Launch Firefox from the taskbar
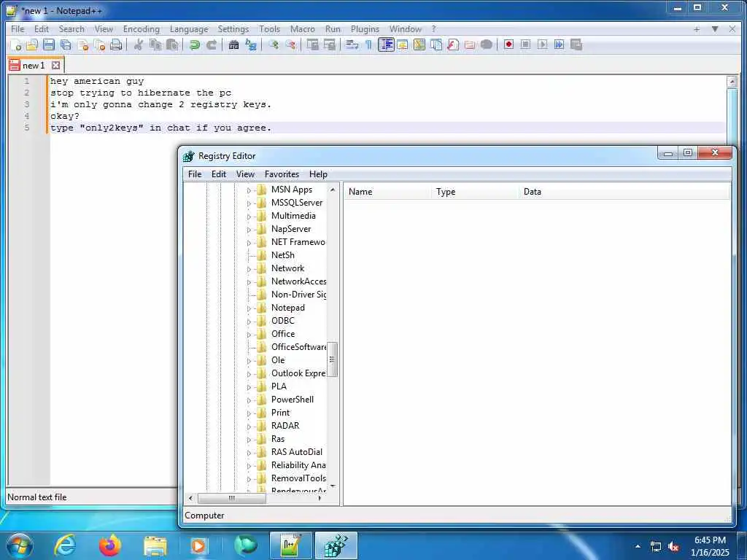 pyautogui.click(x=109, y=545)
